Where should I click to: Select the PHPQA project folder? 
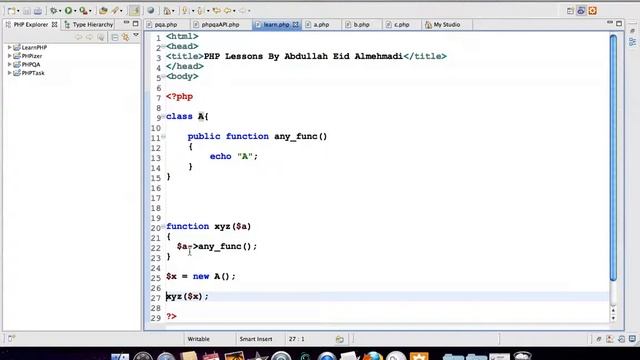27,64
